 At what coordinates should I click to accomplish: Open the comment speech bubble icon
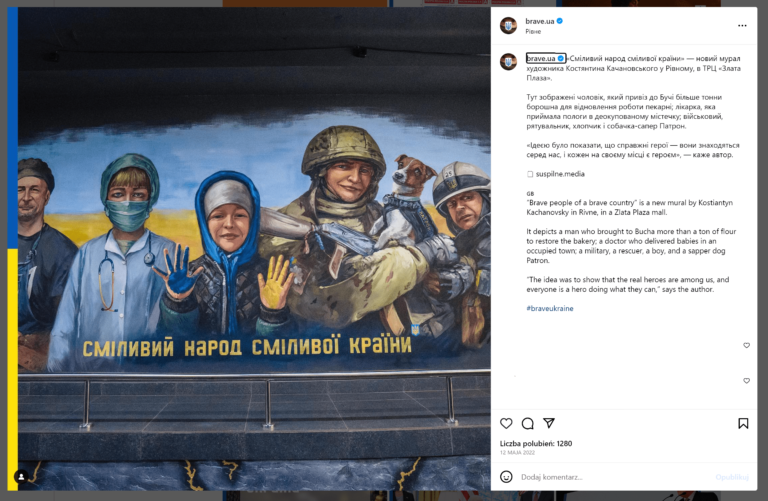pyautogui.click(x=528, y=424)
